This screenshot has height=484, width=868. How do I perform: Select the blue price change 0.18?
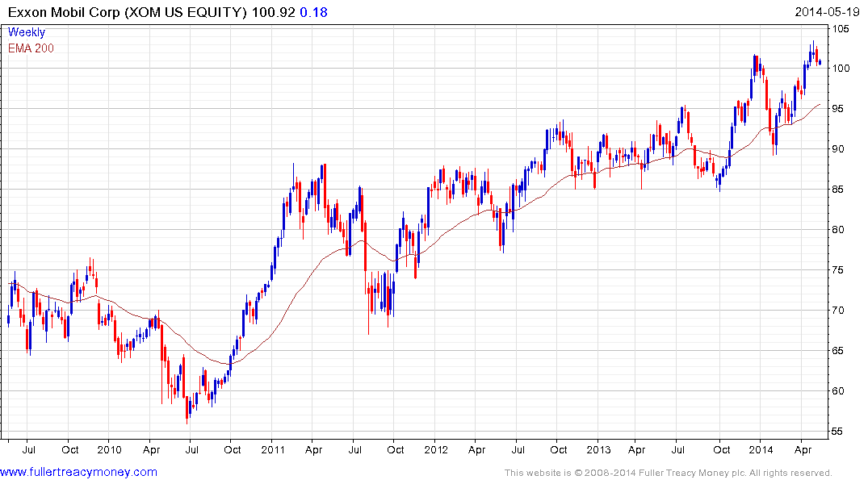pos(314,12)
